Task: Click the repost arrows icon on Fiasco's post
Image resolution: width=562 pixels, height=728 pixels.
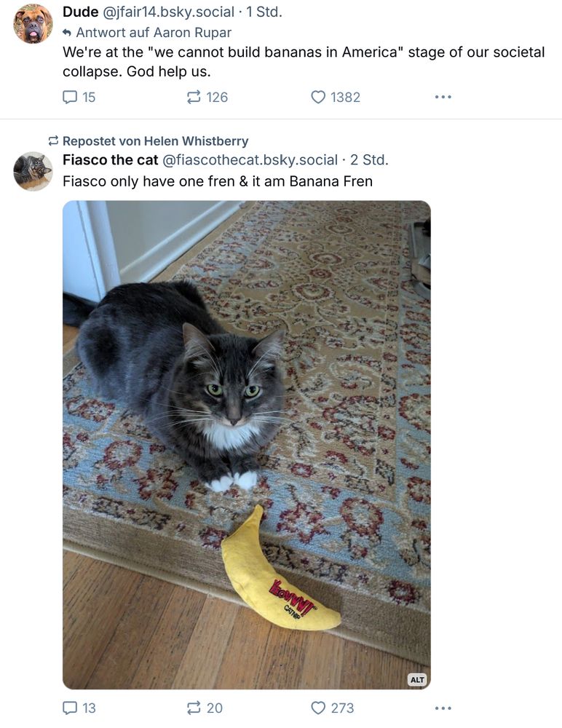Action: pos(193,708)
